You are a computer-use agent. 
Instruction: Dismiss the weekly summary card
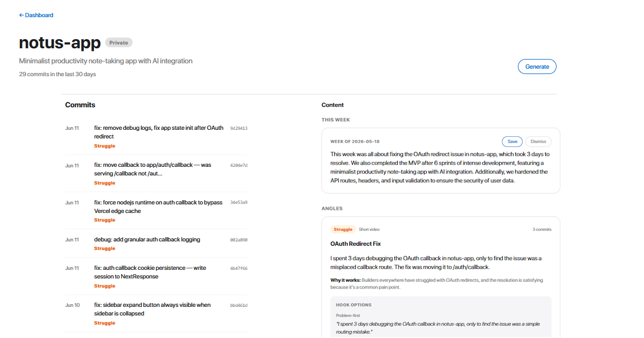point(538,142)
